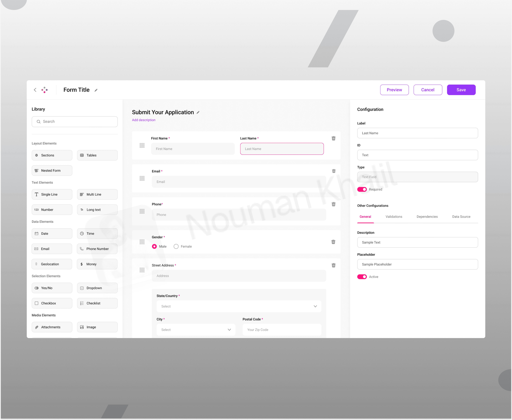Delete the Email field with trash icon
The width and height of the screenshot is (512, 420).
click(334, 171)
